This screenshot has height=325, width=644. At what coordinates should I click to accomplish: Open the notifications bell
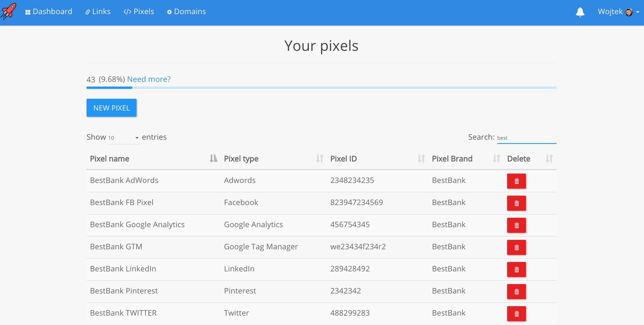pyautogui.click(x=580, y=12)
